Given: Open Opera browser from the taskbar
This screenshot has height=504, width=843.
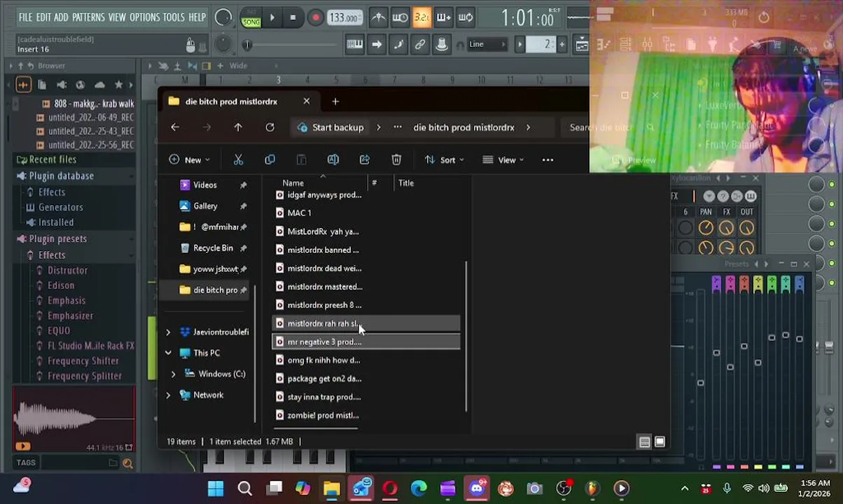Looking at the screenshot, I should [x=389, y=489].
